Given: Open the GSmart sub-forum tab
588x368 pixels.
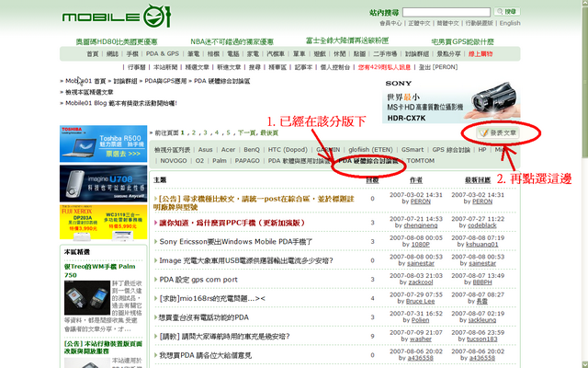Looking at the screenshot, I should coord(413,150).
